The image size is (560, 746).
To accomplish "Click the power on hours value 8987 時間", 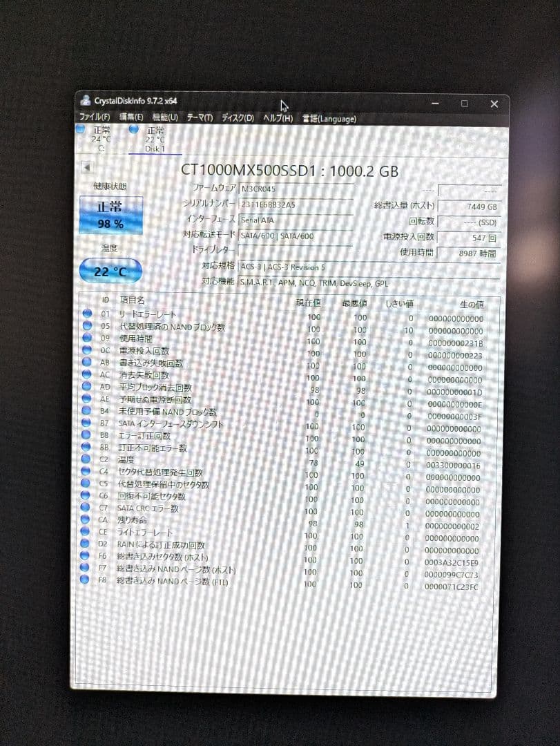I will 469,254.
